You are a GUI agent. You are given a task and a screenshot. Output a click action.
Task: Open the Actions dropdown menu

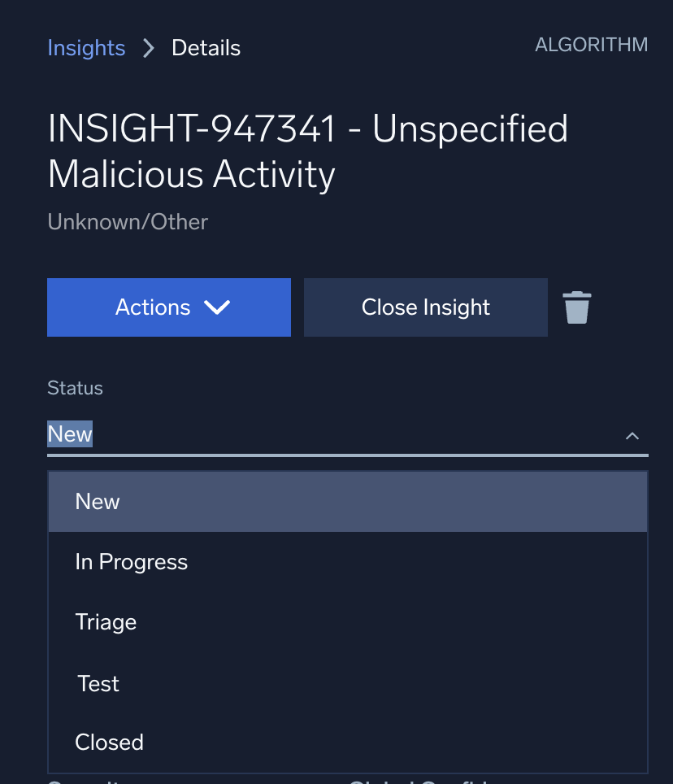coord(168,307)
